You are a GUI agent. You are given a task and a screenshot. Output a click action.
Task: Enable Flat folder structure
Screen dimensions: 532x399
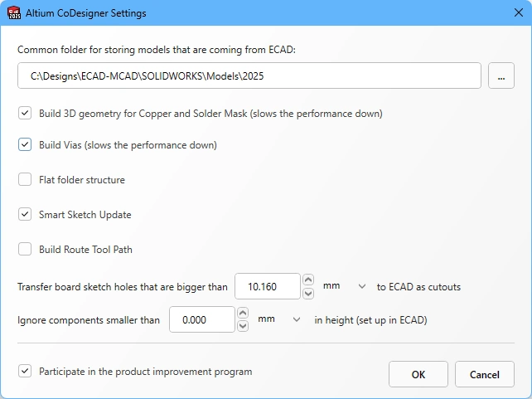click(x=25, y=179)
